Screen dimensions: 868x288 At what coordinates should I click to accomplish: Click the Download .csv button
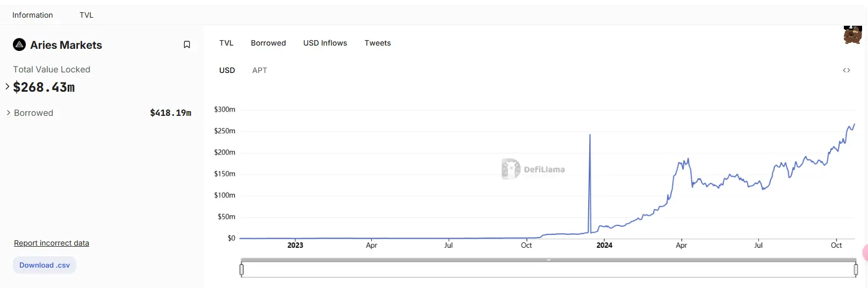click(x=45, y=265)
